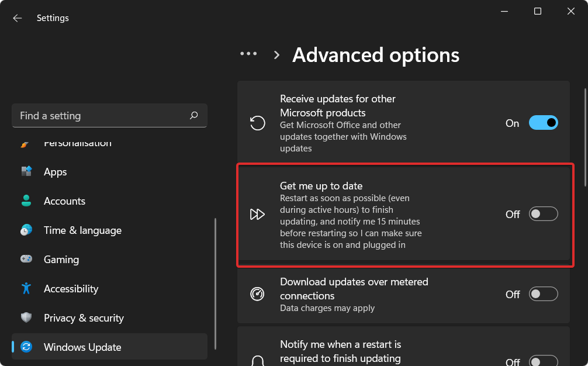Click the Windows Update sync icon
Viewport: 588px width, 366px height.
click(26, 347)
